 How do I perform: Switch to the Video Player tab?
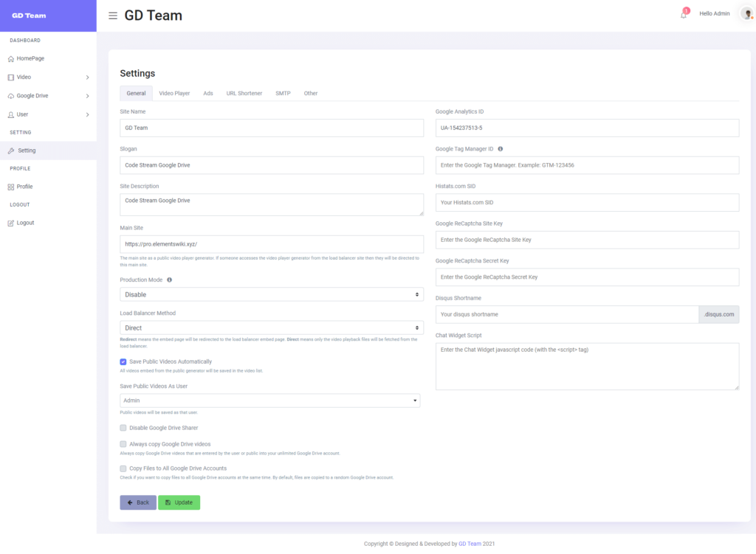[174, 94]
